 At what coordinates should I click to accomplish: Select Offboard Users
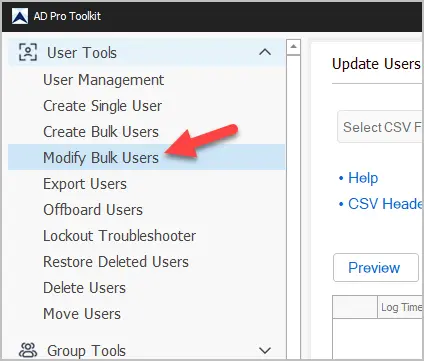93,210
